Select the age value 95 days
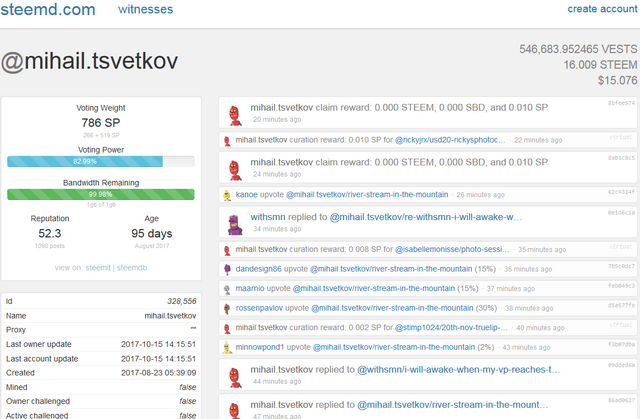The width and height of the screenshot is (640, 419). (151, 233)
